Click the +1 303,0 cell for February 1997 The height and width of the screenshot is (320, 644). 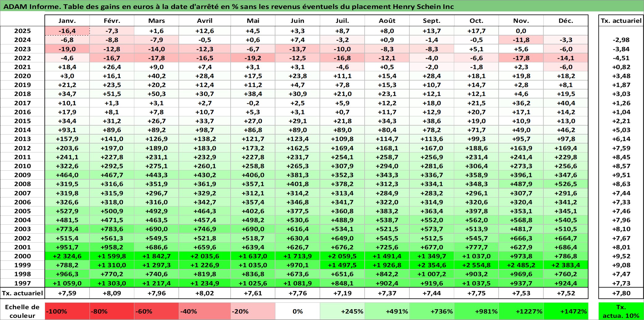pos(112,283)
